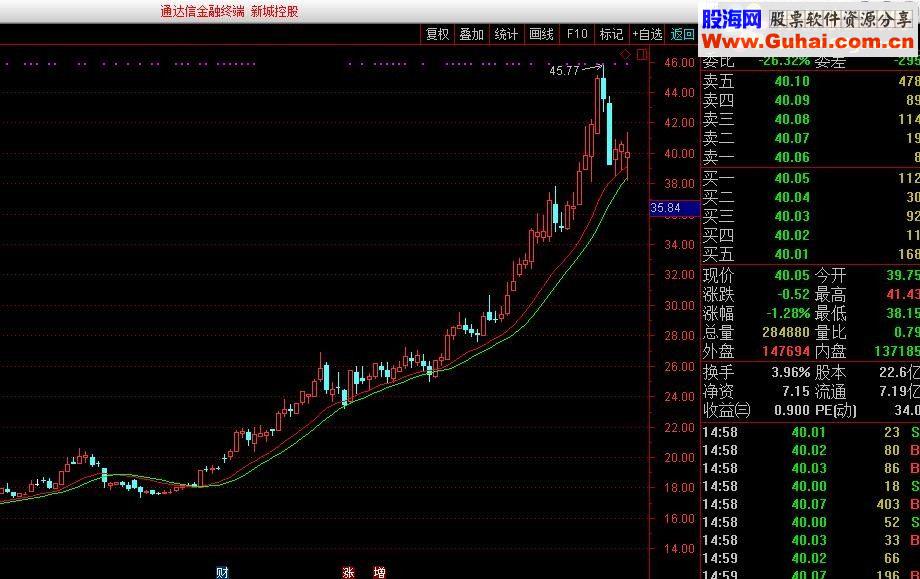Select the 14:58 tick with volume 33
The image size is (920, 579).
coord(811,540)
